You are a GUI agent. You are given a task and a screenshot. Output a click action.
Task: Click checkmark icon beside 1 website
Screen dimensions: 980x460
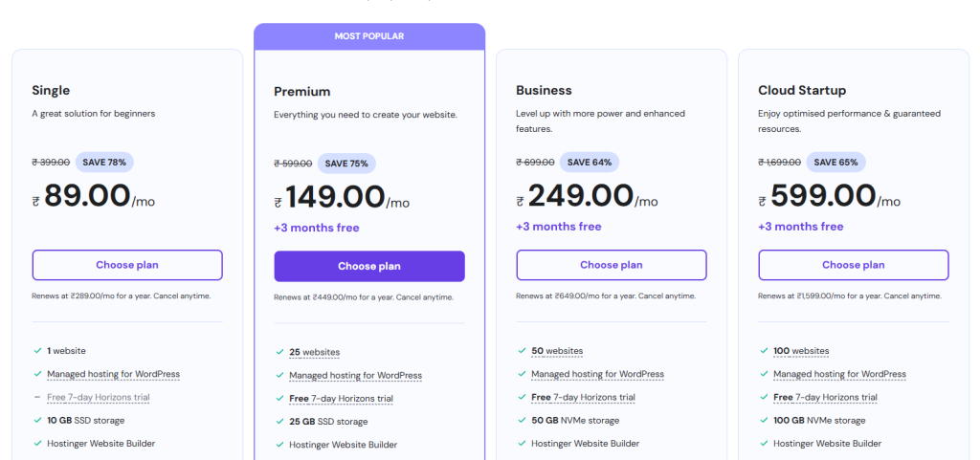coord(38,351)
